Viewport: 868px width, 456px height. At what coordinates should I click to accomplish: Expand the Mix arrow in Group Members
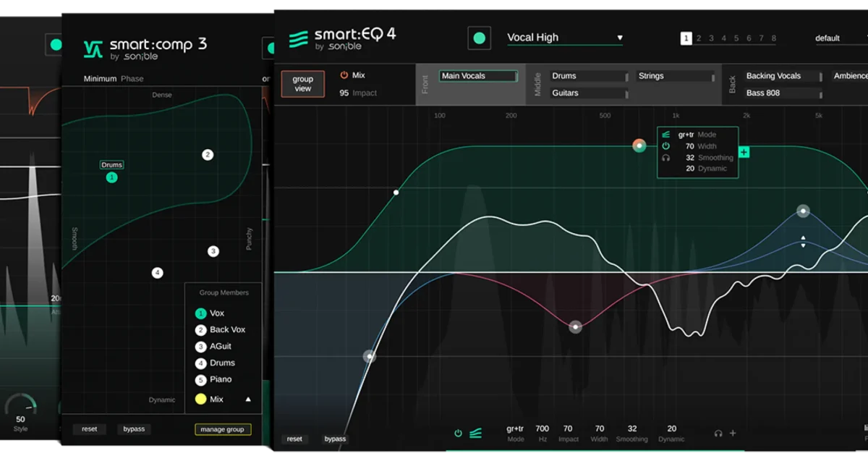click(248, 400)
